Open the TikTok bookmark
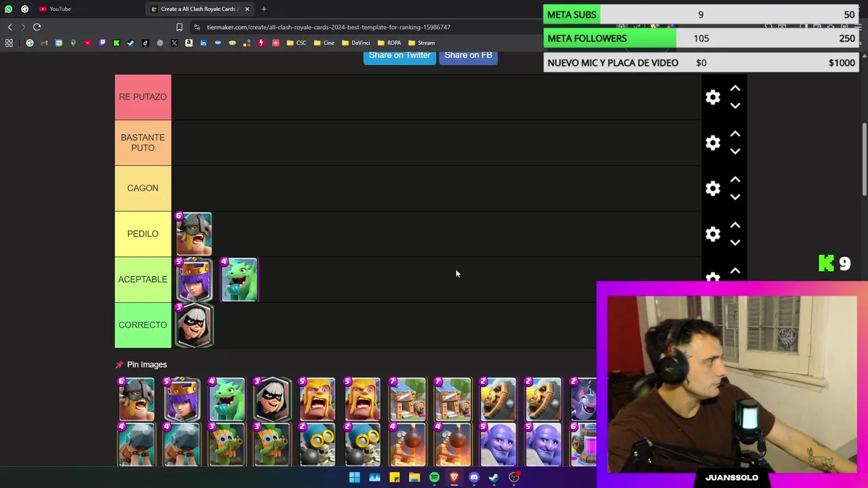The width and height of the screenshot is (868, 488). [145, 43]
